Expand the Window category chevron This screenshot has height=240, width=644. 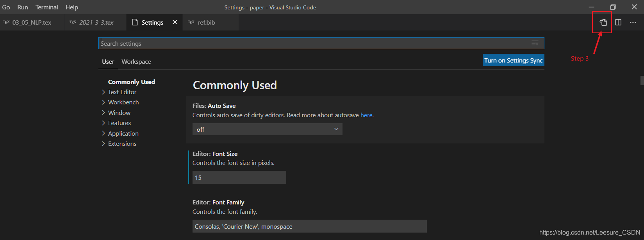pyautogui.click(x=103, y=113)
